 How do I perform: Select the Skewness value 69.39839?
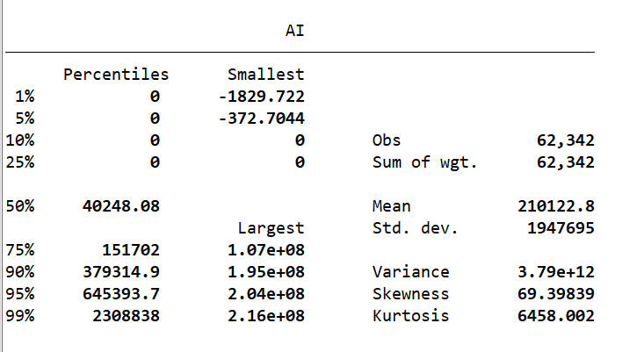point(557,294)
